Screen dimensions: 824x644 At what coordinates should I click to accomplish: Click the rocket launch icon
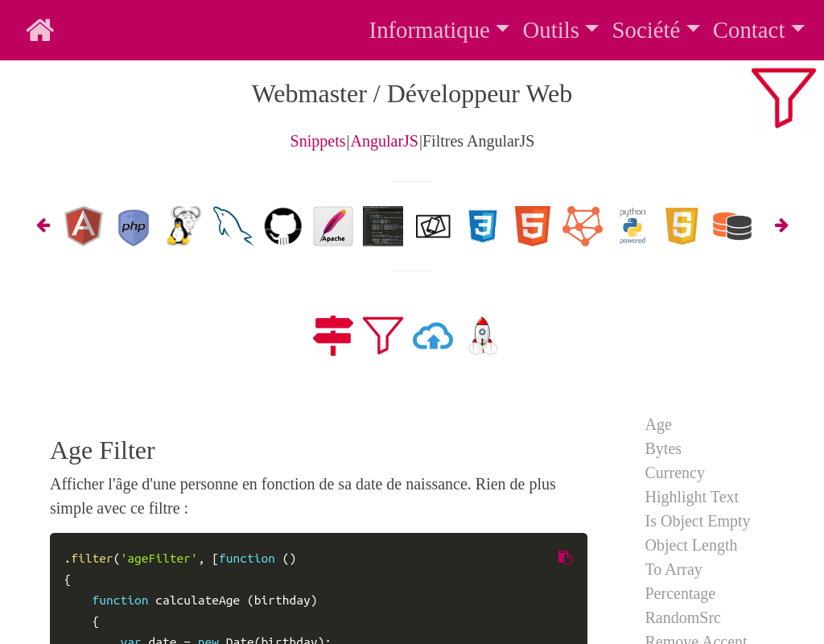click(x=482, y=335)
